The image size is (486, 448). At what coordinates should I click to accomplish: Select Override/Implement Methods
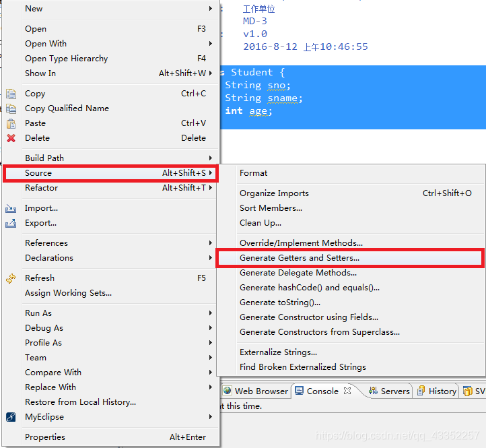tap(351, 243)
